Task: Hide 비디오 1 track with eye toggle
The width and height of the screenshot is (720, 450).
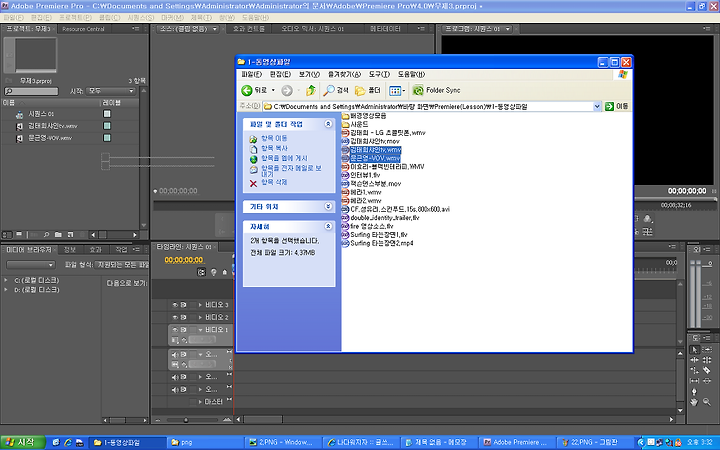Action: (x=175, y=330)
